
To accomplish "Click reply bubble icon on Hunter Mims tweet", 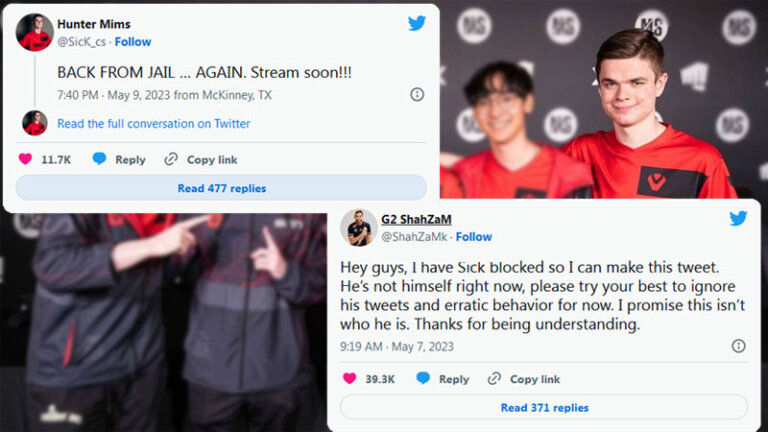I will tap(99, 159).
